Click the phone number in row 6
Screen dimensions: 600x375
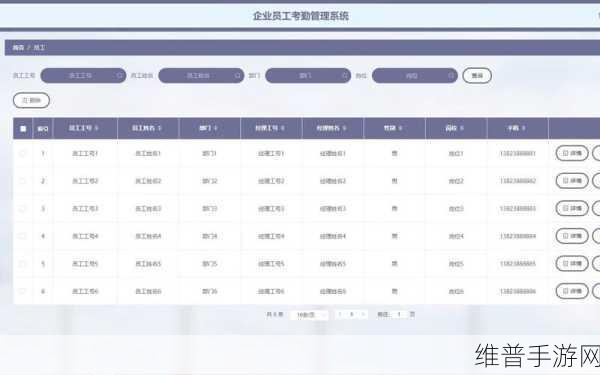(518, 291)
